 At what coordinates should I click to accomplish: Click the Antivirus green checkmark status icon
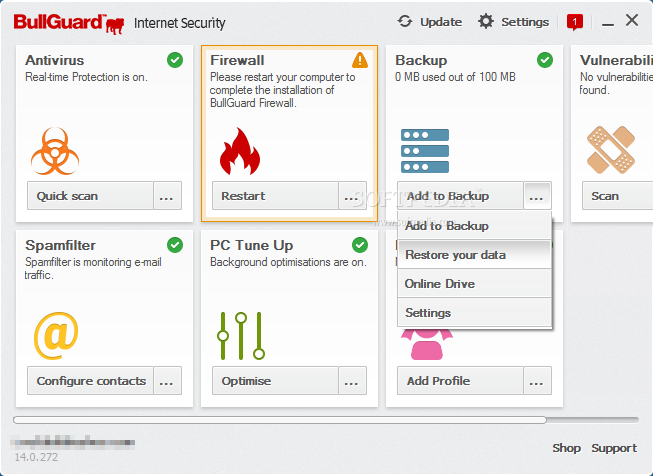tap(175, 60)
